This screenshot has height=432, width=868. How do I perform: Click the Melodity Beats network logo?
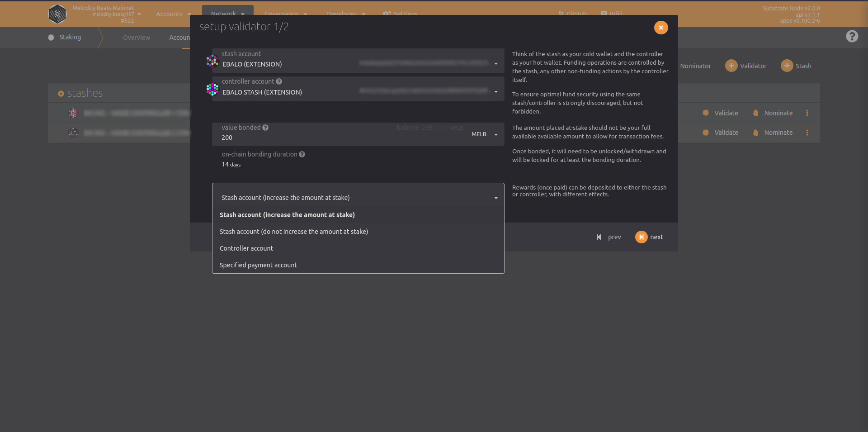pos(57,14)
